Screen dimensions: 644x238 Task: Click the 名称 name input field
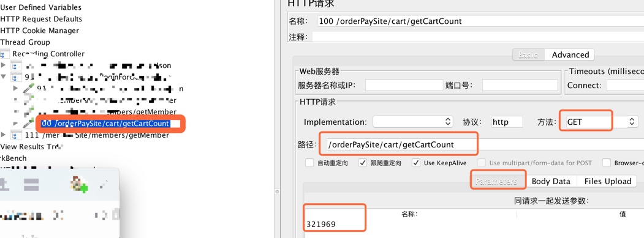click(x=481, y=21)
